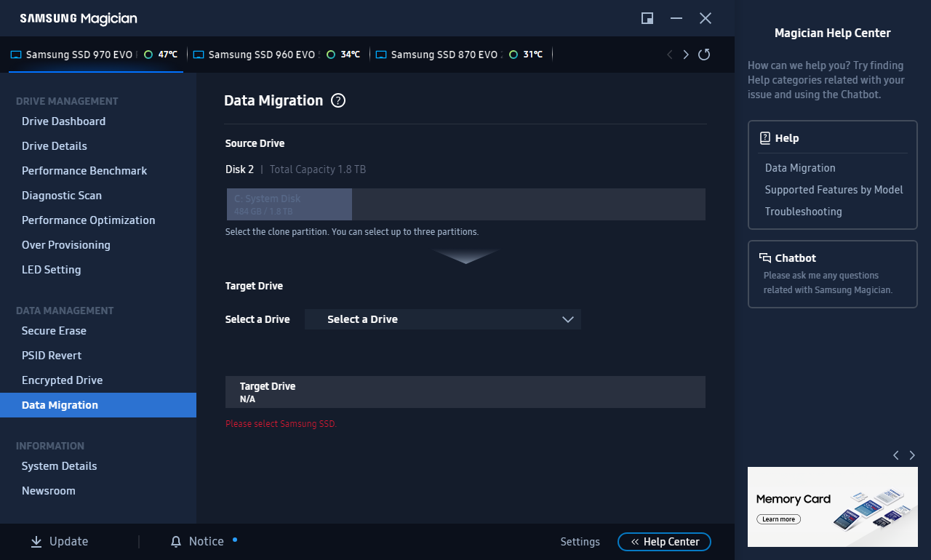Collapse the Help Center panel
The width and height of the screenshot is (931, 560).
[x=664, y=542]
